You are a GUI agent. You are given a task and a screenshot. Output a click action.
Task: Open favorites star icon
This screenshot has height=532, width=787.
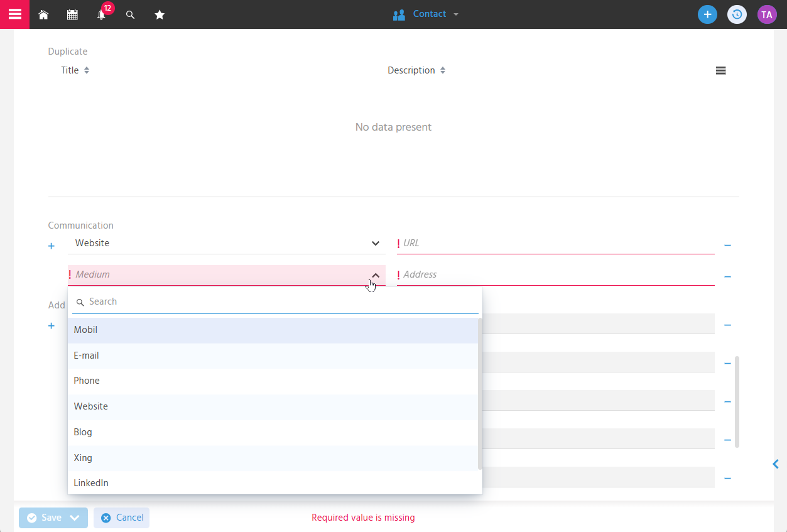(x=160, y=14)
